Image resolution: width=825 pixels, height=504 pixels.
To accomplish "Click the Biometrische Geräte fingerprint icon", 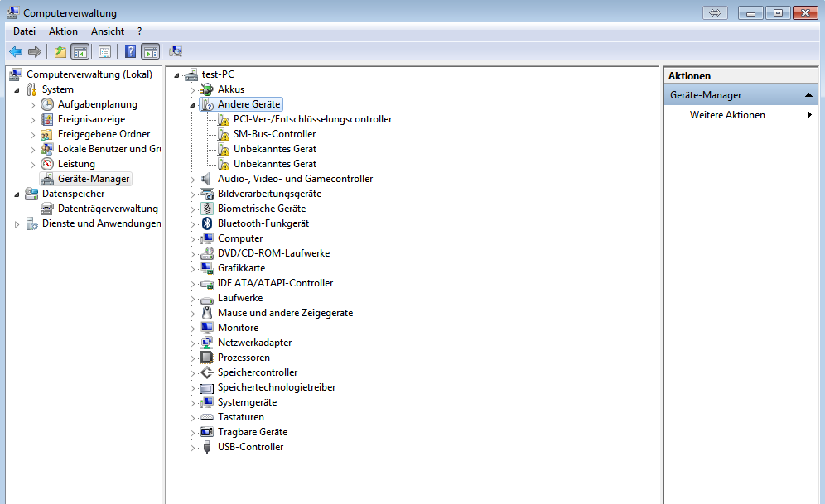I will click(x=207, y=209).
